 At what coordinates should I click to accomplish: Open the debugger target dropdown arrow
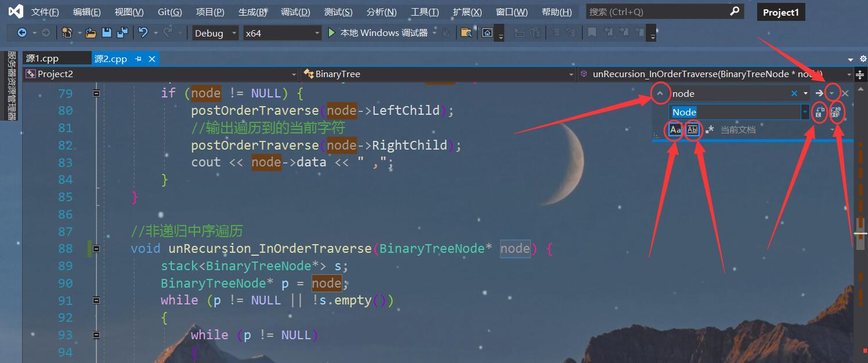point(434,33)
